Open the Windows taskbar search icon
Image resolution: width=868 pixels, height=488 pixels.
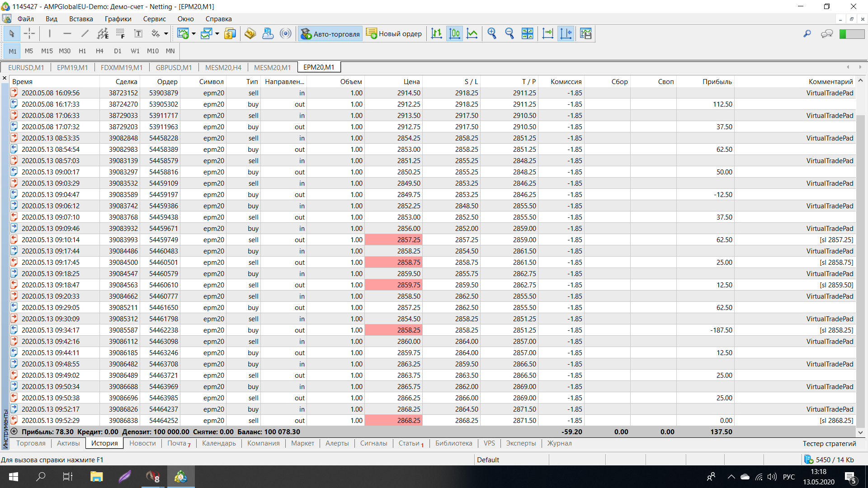pos(41,477)
